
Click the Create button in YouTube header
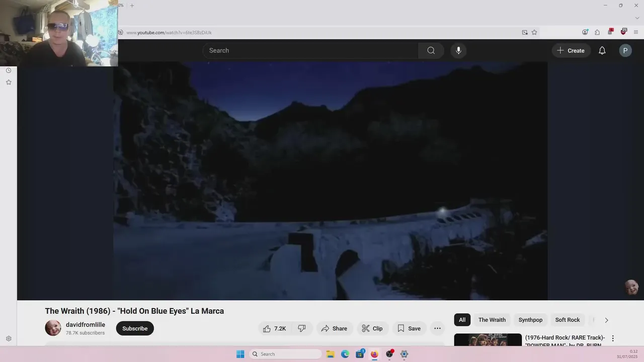[571, 50]
